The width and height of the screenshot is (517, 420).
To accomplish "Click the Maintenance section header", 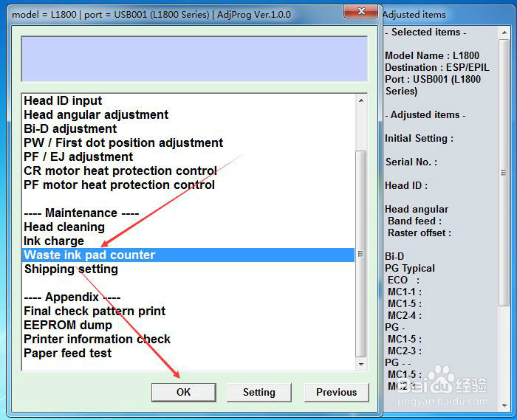I will click(81, 213).
